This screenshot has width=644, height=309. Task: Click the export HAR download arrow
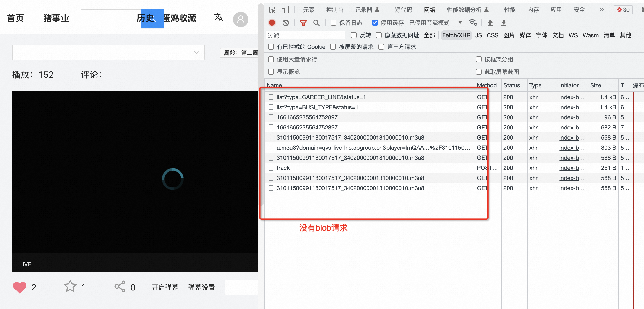coord(503,23)
